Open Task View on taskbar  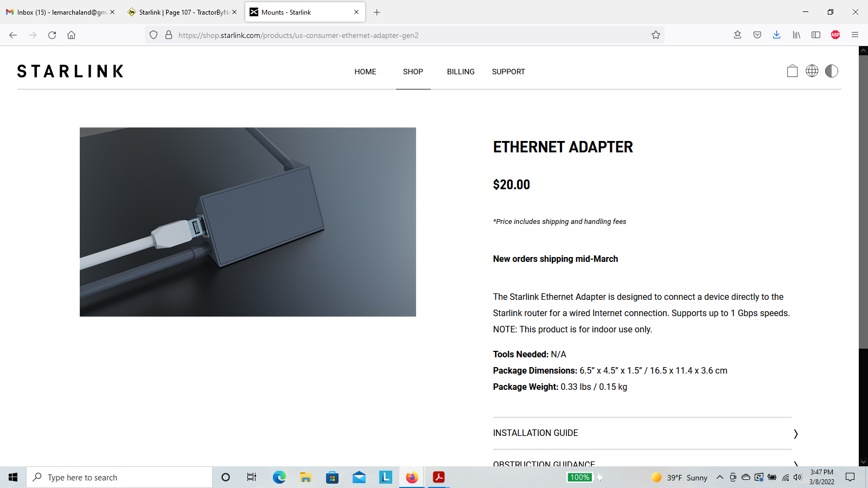click(252, 477)
